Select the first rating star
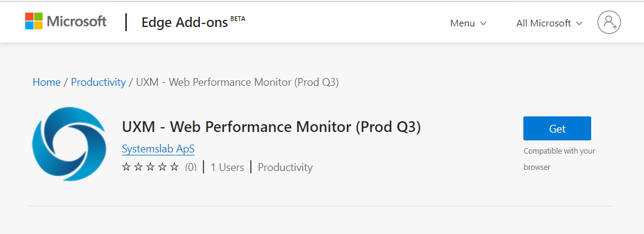 pos(126,167)
